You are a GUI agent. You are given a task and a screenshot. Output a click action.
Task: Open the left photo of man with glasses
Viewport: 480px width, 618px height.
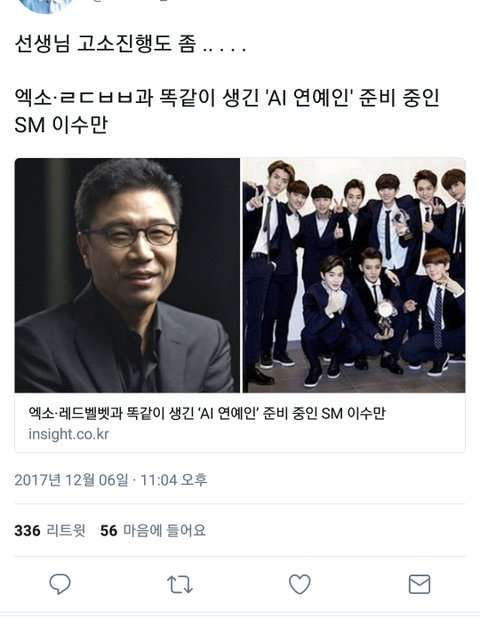pyautogui.click(x=127, y=275)
